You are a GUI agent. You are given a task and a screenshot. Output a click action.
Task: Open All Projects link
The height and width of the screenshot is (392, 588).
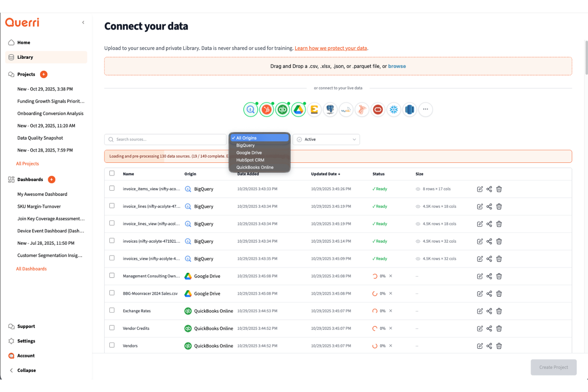[x=27, y=164]
